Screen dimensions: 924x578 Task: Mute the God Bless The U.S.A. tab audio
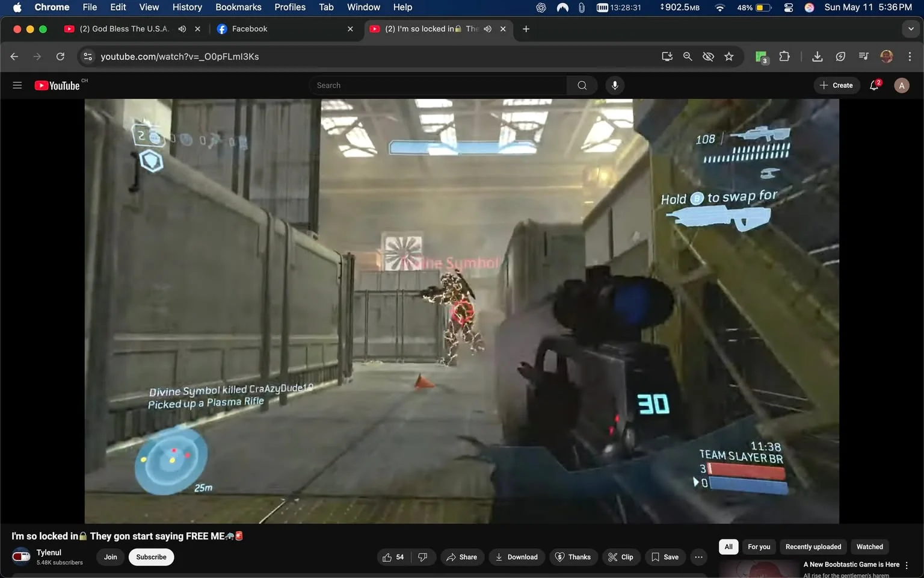coord(182,29)
